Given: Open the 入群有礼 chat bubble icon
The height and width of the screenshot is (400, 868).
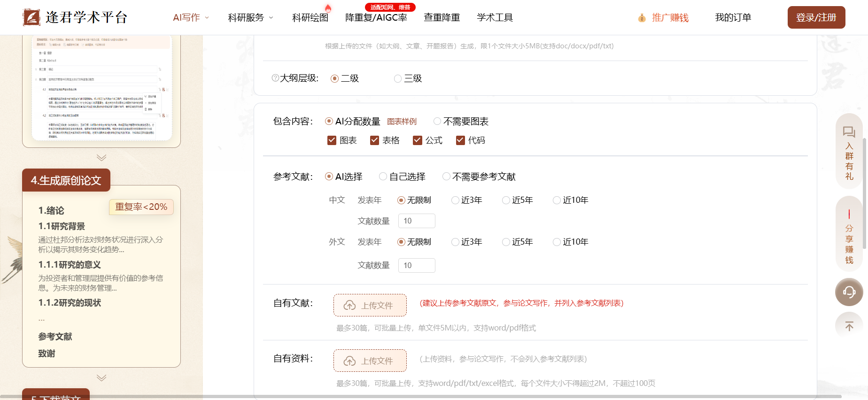Looking at the screenshot, I should coord(849,132).
